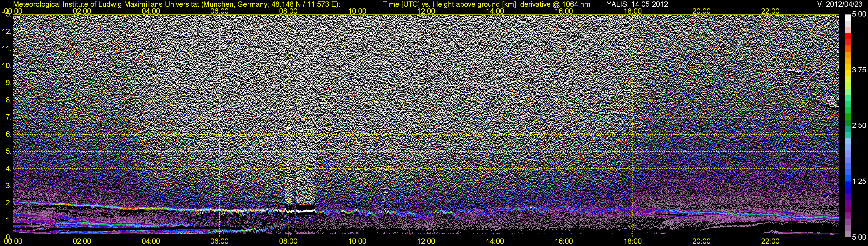Screen dimensions: 868x246
Task: Click the 11 km height axis label
Action: coord(6,49)
